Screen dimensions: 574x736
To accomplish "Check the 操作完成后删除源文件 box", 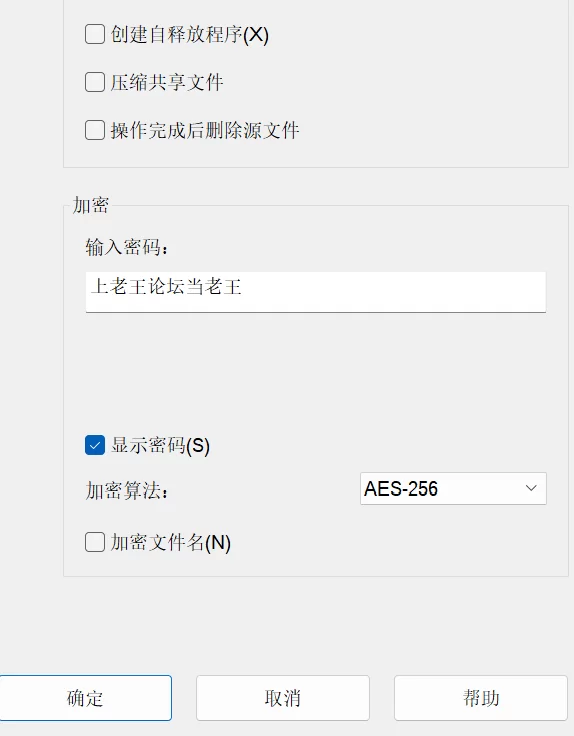I will point(95,130).
